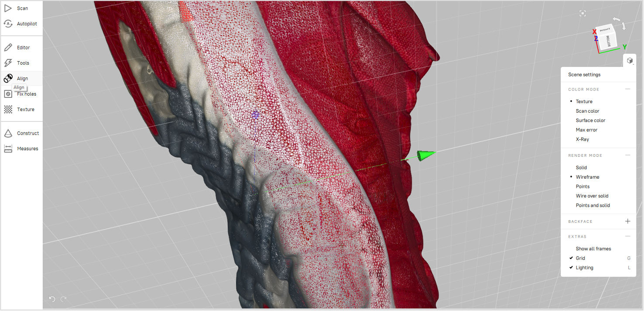Select X-Ray color mode
The width and height of the screenshot is (644, 311).
click(x=582, y=139)
